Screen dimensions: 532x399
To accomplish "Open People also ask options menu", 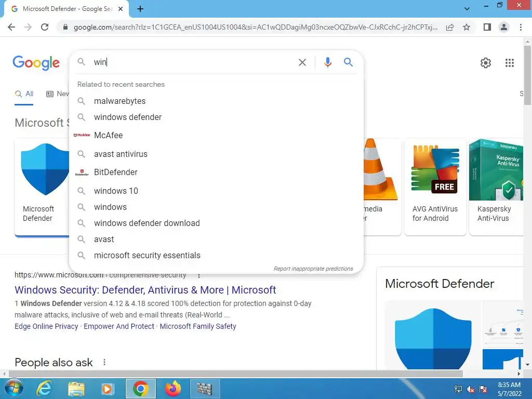I will pos(104,362).
